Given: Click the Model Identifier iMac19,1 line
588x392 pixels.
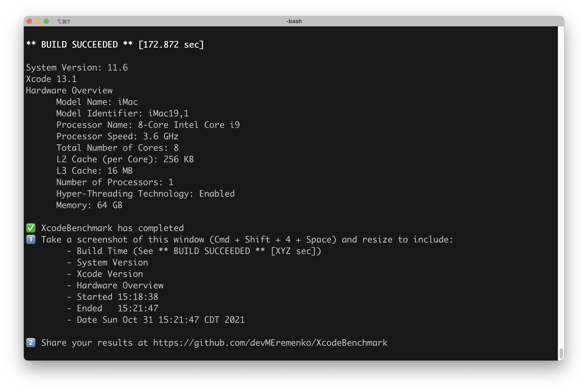Looking at the screenshot, I should tap(122, 113).
